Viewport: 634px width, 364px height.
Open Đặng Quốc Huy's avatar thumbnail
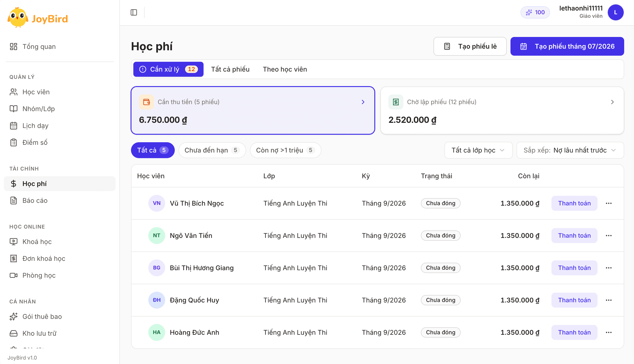click(157, 300)
